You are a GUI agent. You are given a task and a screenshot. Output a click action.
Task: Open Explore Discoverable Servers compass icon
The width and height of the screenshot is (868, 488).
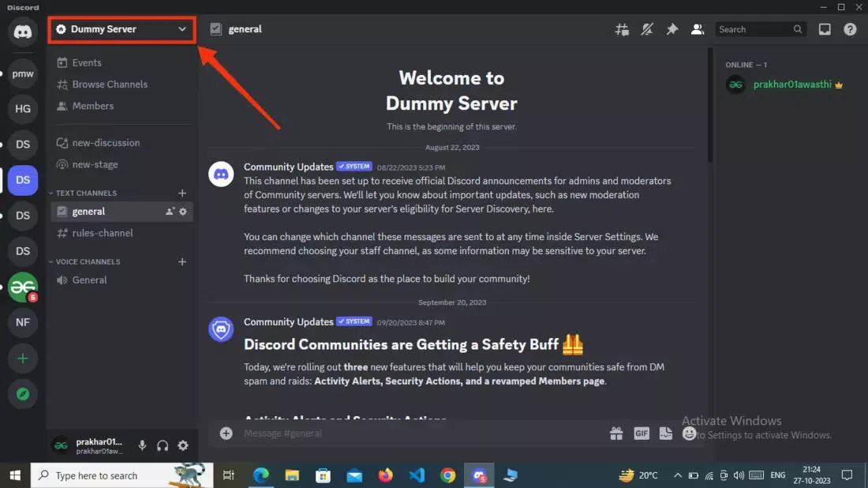tap(23, 394)
